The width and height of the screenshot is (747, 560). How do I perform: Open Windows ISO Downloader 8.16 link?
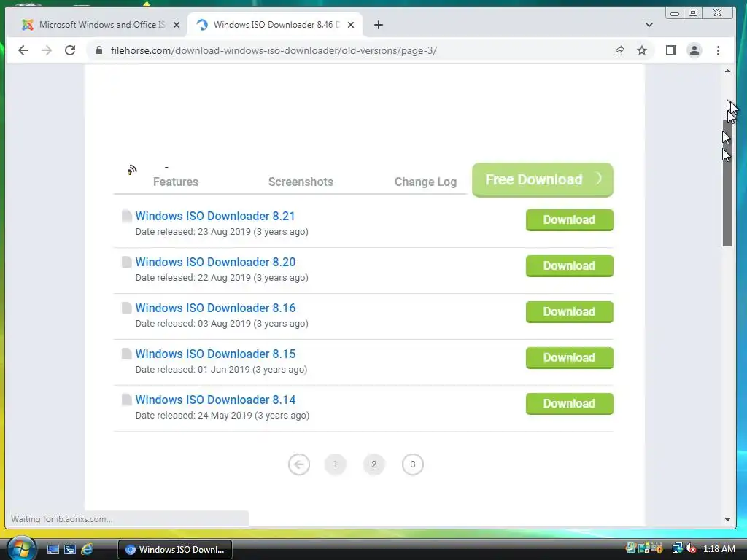pyautogui.click(x=215, y=308)
